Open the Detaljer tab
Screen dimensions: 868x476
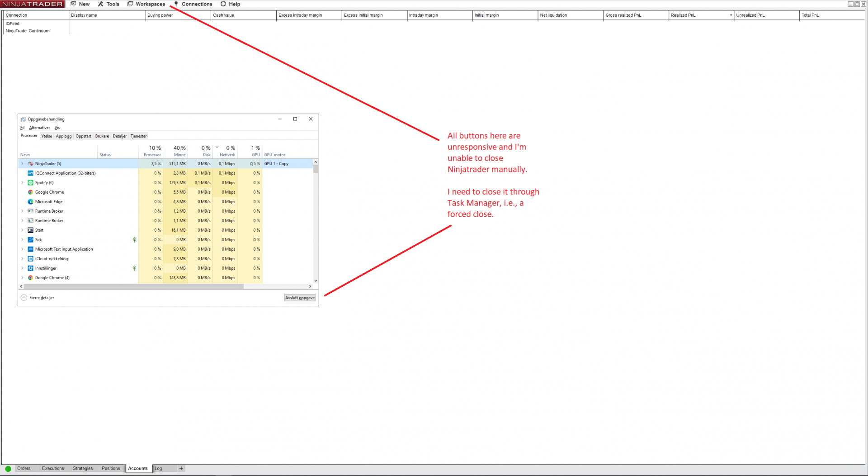pyautogui.click(x=120, y=136)
